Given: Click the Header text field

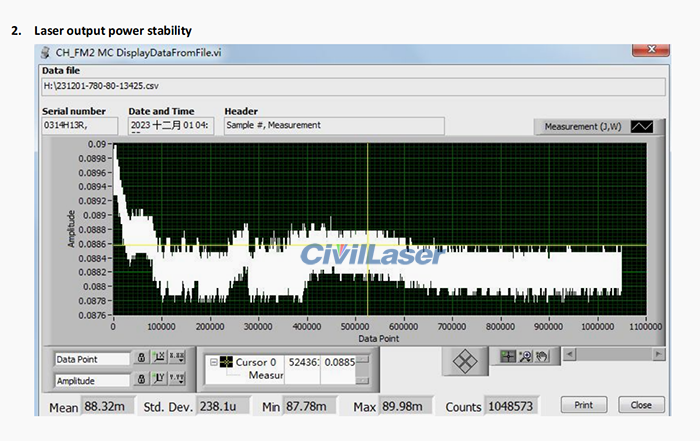Looking at the screenshot, I should click(x=334, y=125).
